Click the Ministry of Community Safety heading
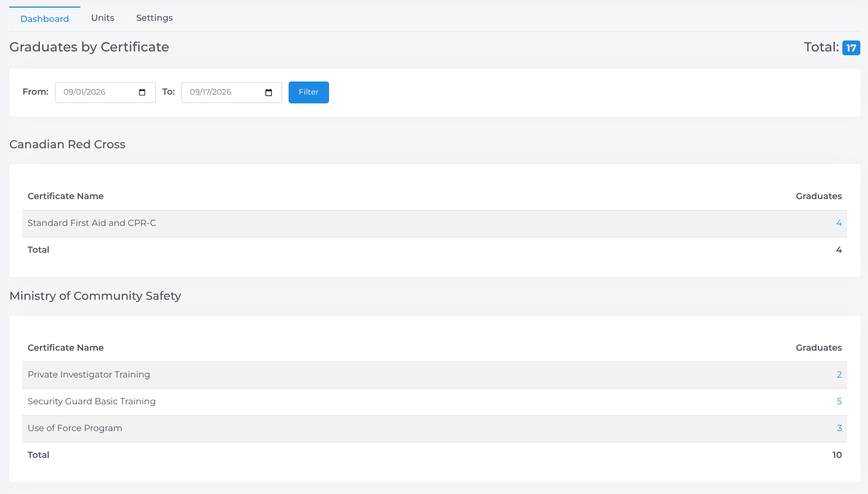The image size is (868, 494). (x=95, y=296)
